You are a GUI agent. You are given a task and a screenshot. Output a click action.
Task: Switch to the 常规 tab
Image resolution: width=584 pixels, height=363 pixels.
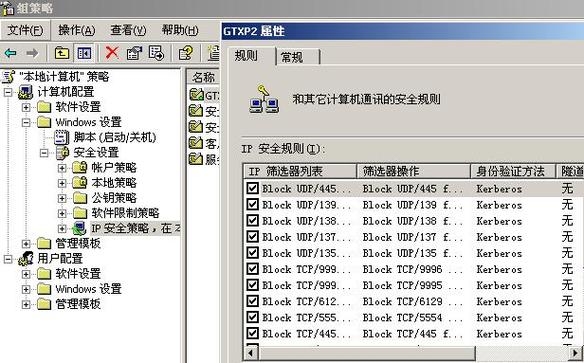click(x=298, y=57)
